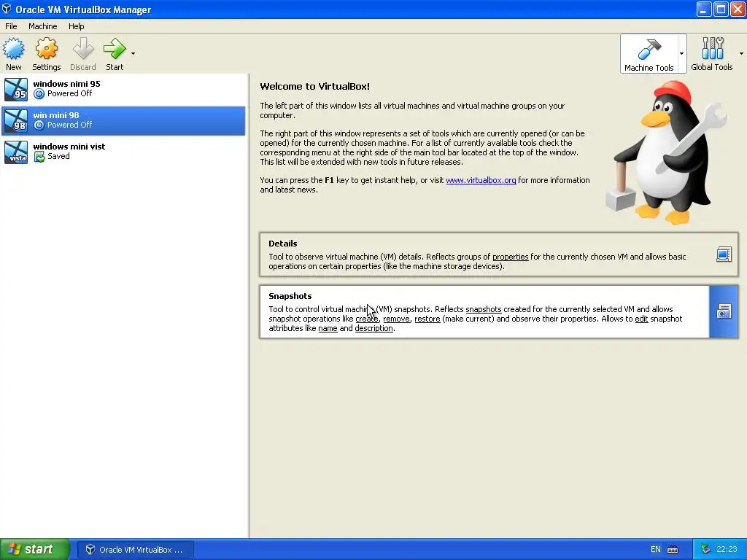The width and height of the screenshot is (747, 560).
Task: Open the File menu
Action: [11, 26]
